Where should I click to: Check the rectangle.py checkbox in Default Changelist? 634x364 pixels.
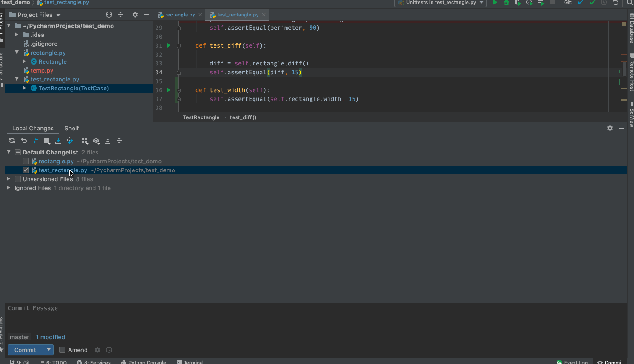[26, 161]
